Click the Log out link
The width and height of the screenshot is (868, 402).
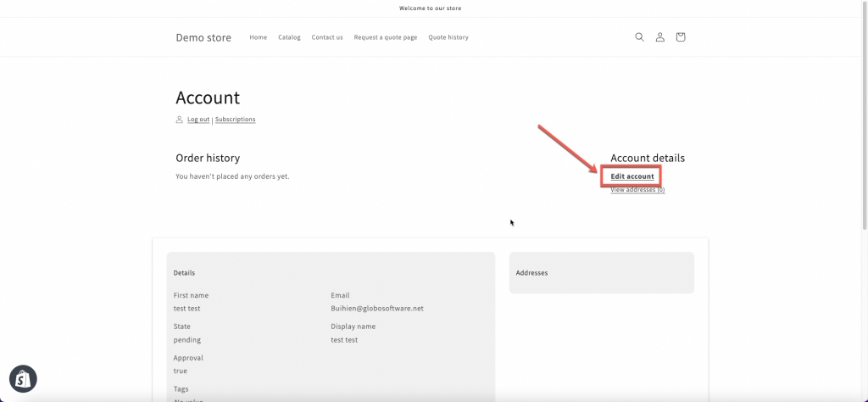[198, 120]
